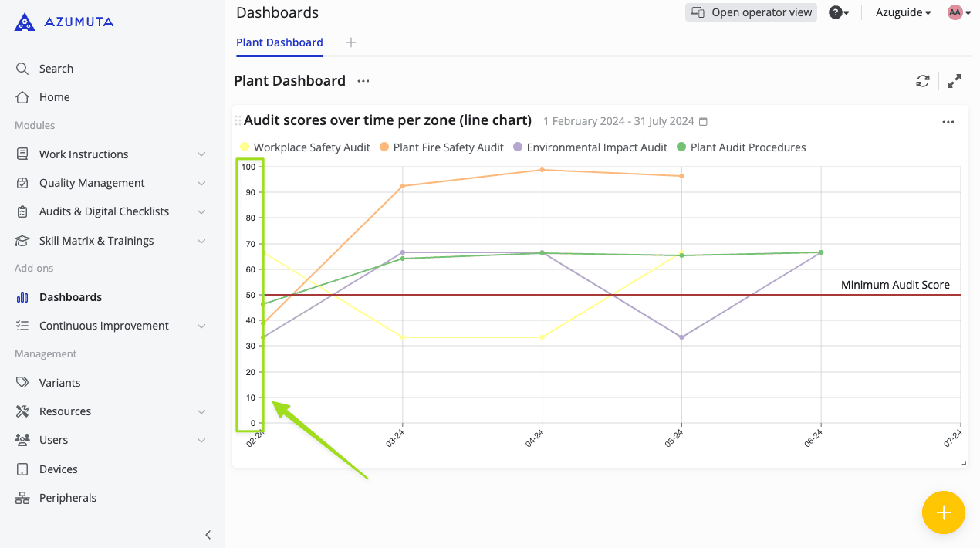Click the help question mark icon

[835, 12]
